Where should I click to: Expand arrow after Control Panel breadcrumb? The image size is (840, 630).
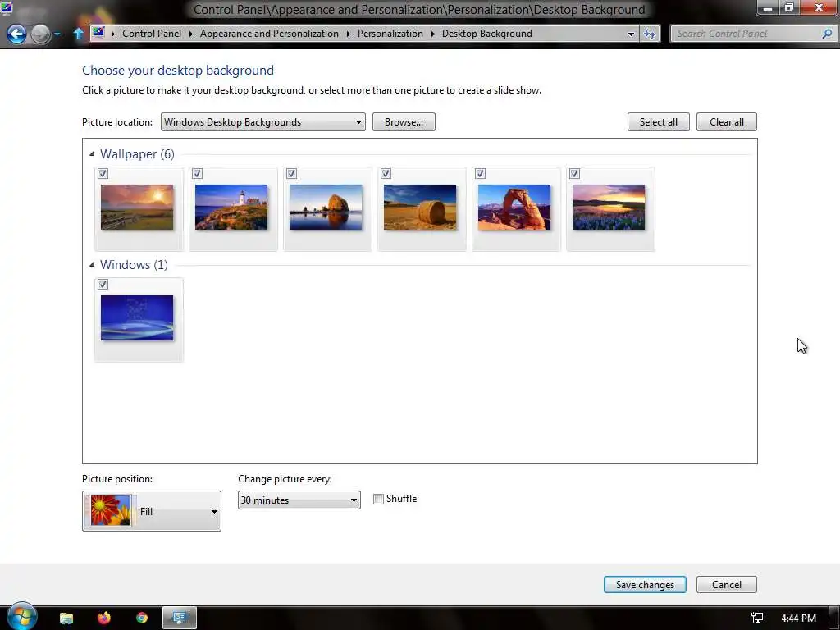190,34
